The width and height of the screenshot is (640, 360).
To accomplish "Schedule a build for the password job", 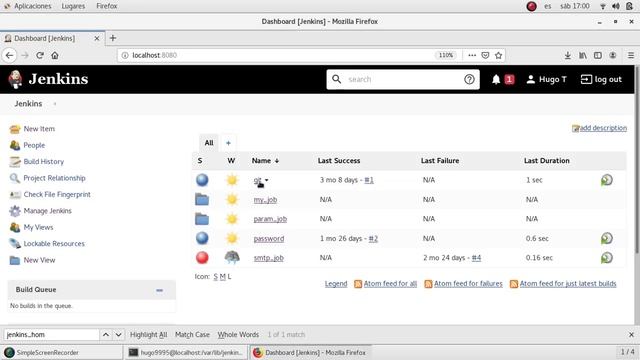I will pyautogui.click(x=607, y=238).
